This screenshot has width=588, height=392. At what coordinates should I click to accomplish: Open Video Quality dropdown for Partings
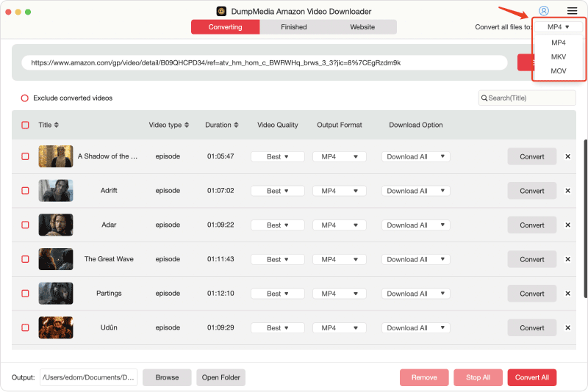pos(278,294)
